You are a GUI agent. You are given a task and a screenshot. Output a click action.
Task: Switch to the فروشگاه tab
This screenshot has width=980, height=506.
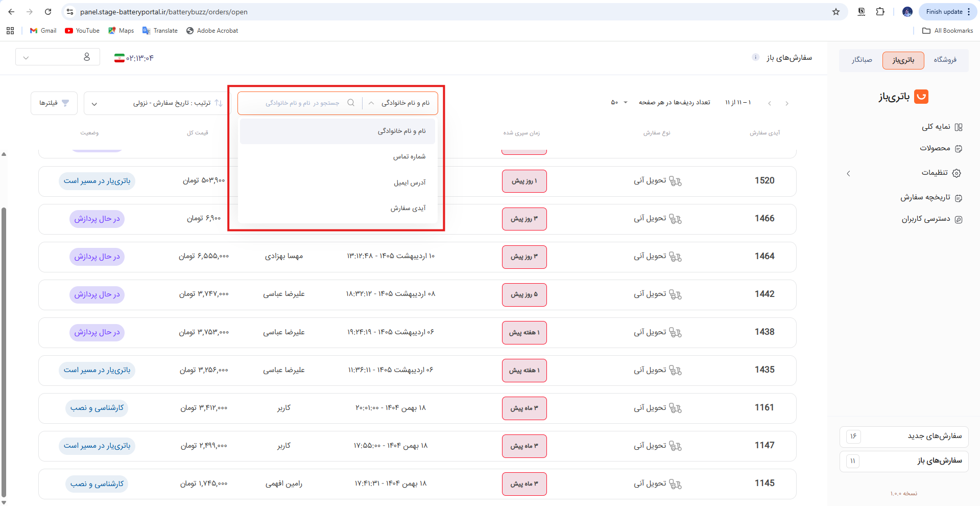945,60
